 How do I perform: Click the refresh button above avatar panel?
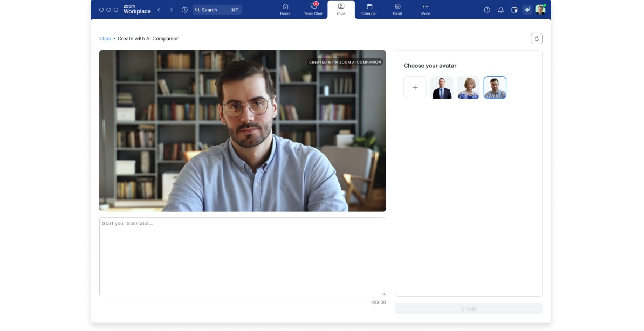pos(536,38)
